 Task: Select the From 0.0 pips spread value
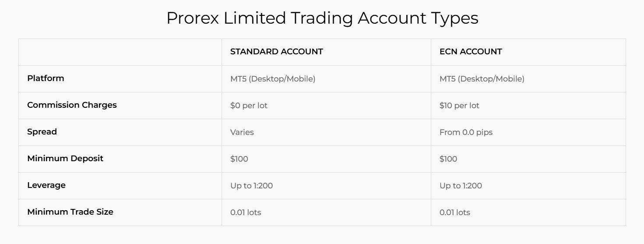coord(466,132)
